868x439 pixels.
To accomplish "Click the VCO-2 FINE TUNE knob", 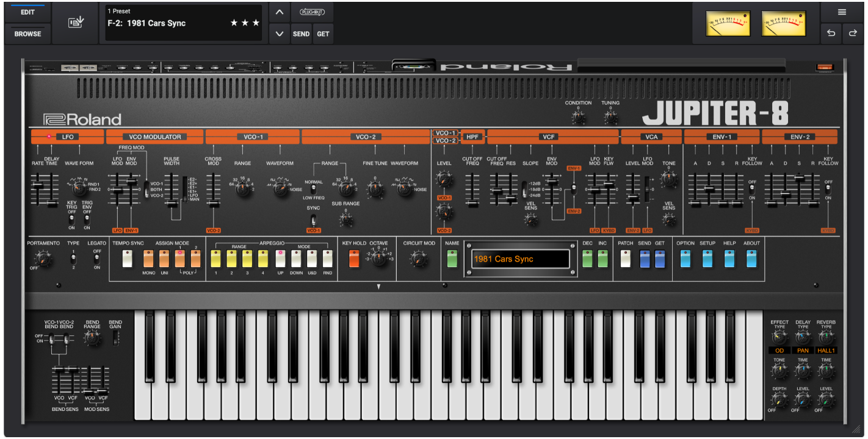I will (375, 190).
